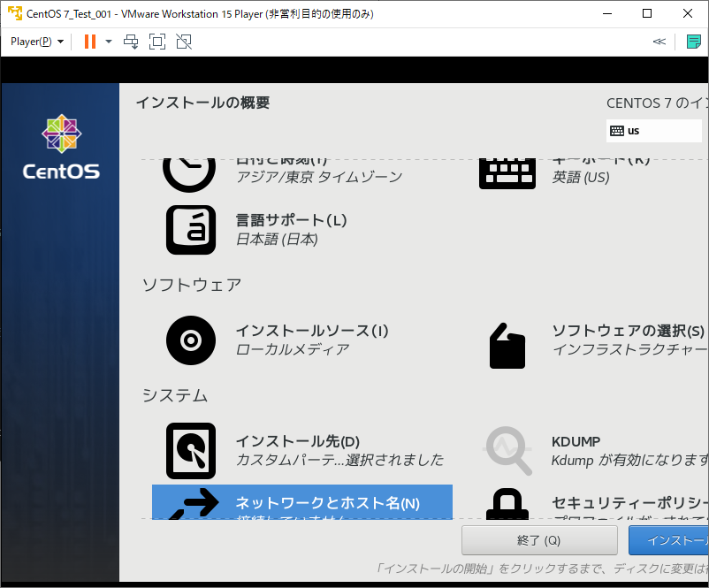Click the "システム" section heading
709x588 pixels.
[175, 395]
